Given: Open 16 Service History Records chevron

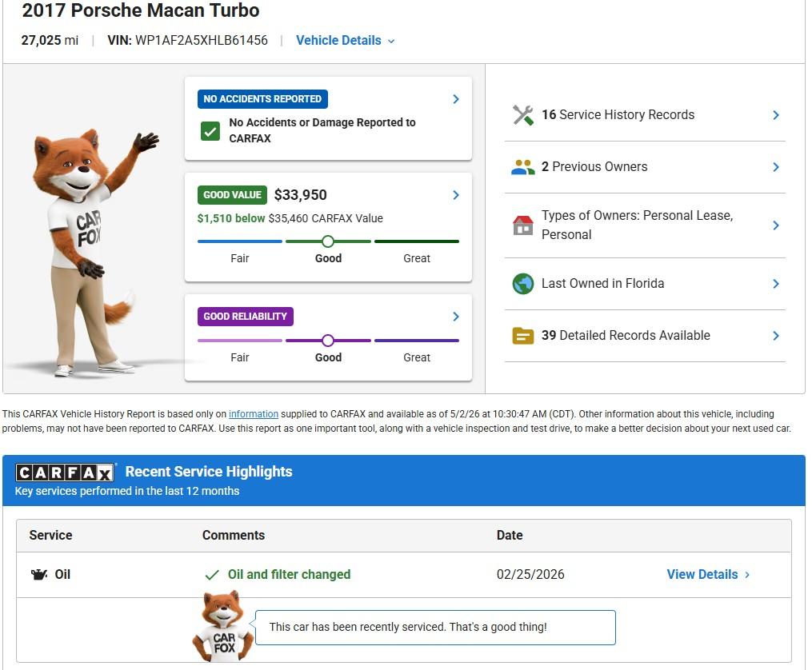Looking at the screenshot, I should pyautogui.click(x=776, y=115).
